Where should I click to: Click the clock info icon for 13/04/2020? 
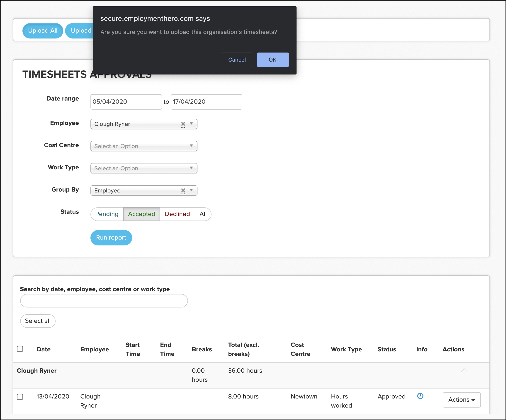click(420, 396)
